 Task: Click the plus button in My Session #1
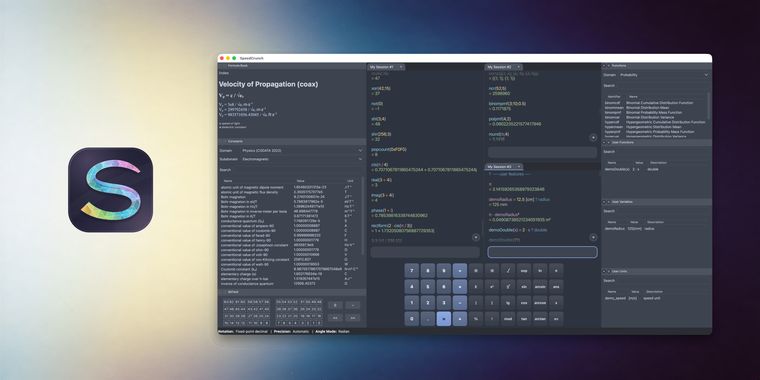(475, 238)
